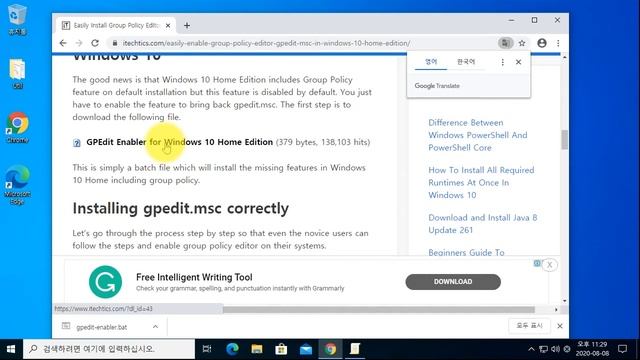Show hidden system tray icons

(x=531, y=349)
